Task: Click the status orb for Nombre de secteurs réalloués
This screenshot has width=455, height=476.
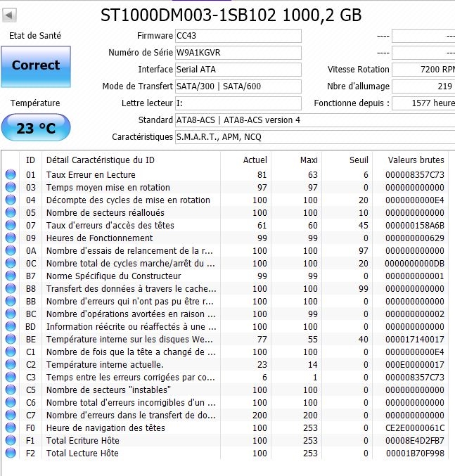Action: click(11, 213)
